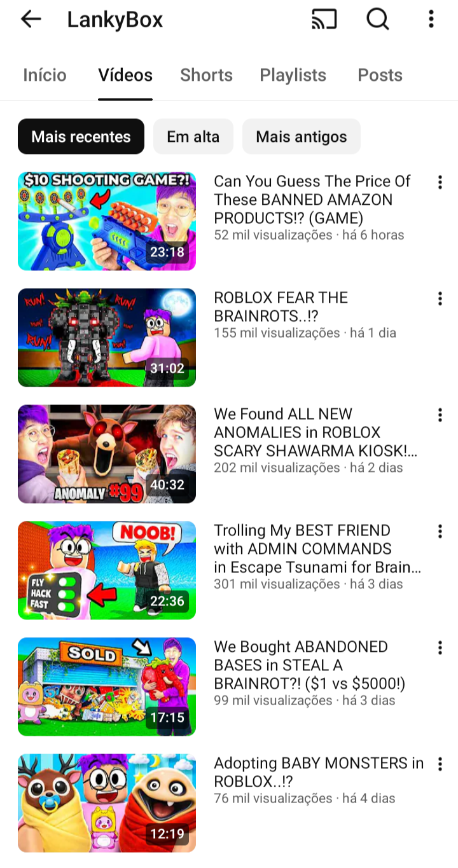Go to the Playlists tab

(293, 75)
